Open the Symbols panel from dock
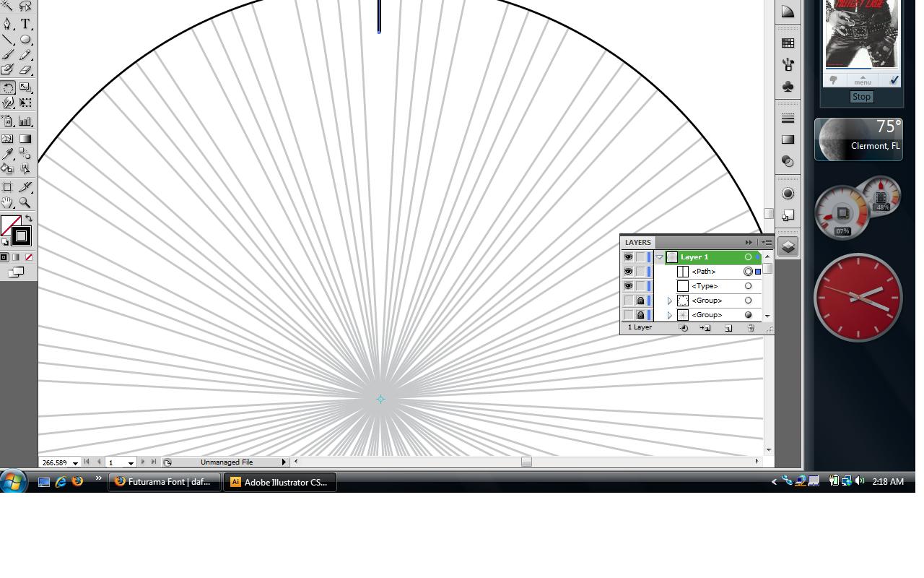This screenshot has height=578, width=924. pyautogui.click(x=788, y=87)
